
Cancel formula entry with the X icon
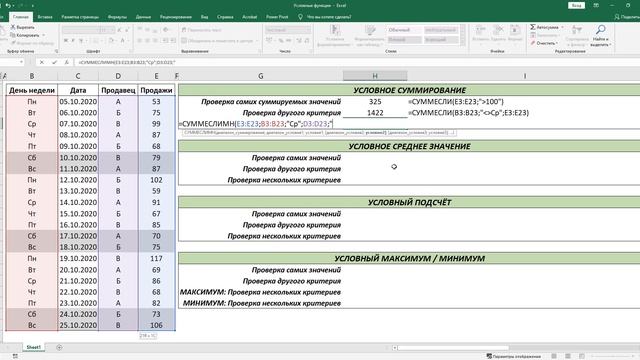[x=42, y=62]
